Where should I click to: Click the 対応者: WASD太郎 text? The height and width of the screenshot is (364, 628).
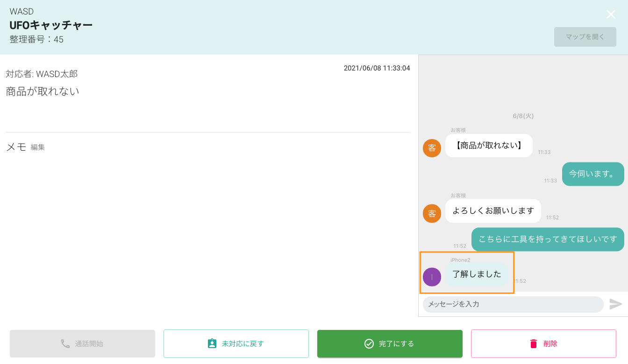(x=42, y=74)
